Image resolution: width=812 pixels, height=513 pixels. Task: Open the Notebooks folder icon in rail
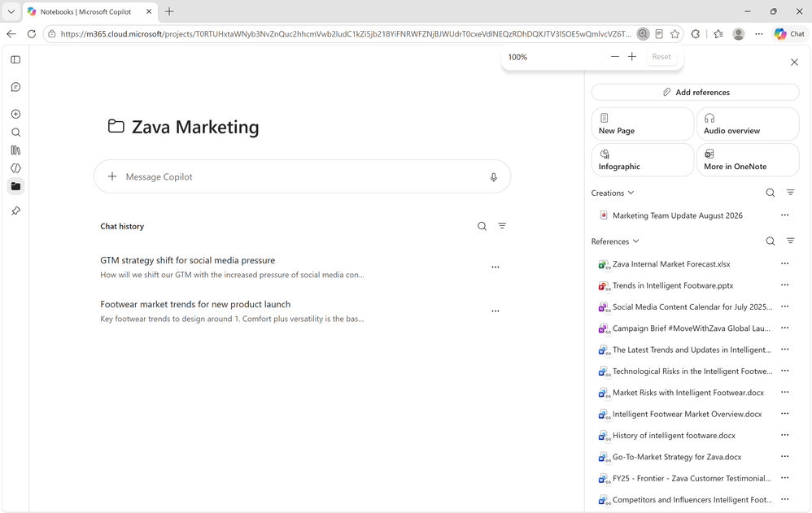click(15, 186)
